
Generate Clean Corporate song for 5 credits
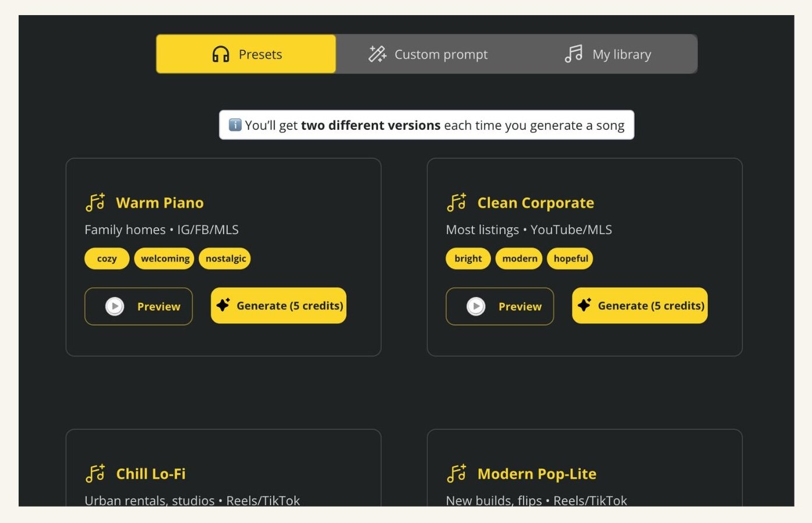pos(640,306)
